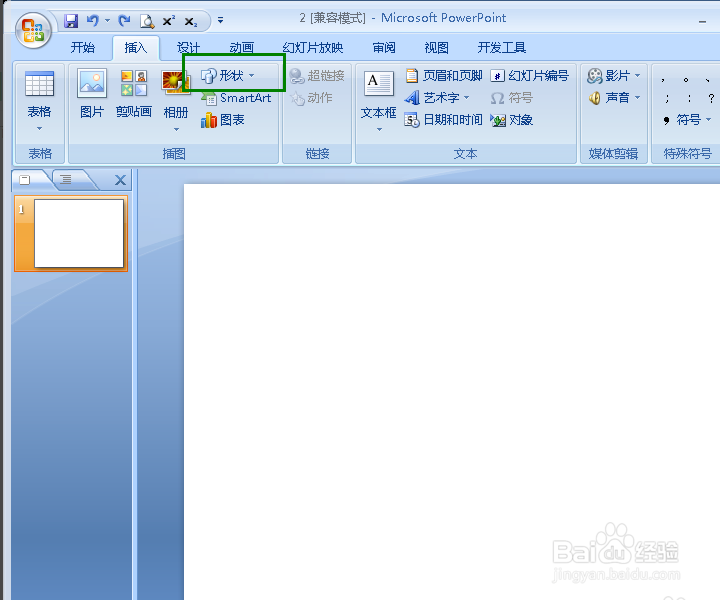
Task: Click the 超链接 hyperlink button
Action: click(317, 75)
